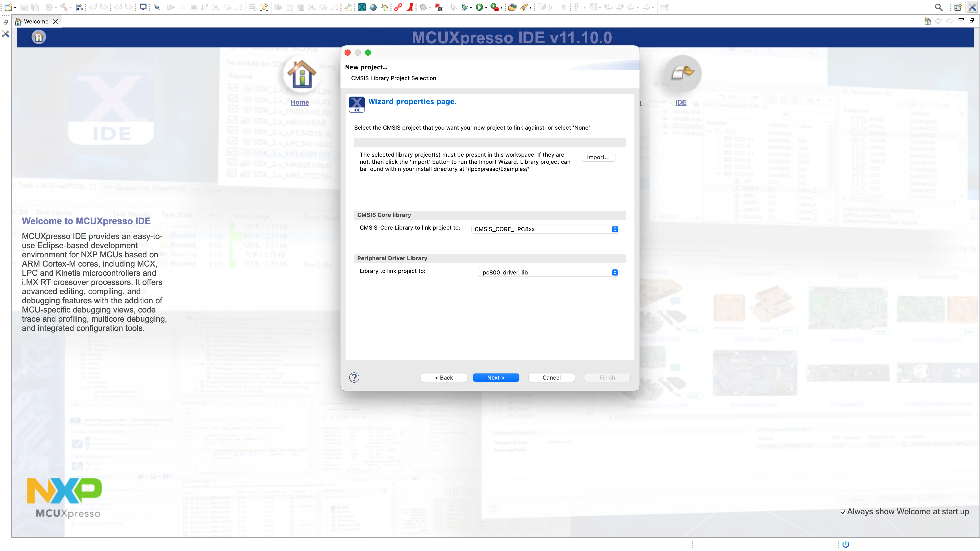
Task: Click the help question mark icon
Action: (354, 377)
